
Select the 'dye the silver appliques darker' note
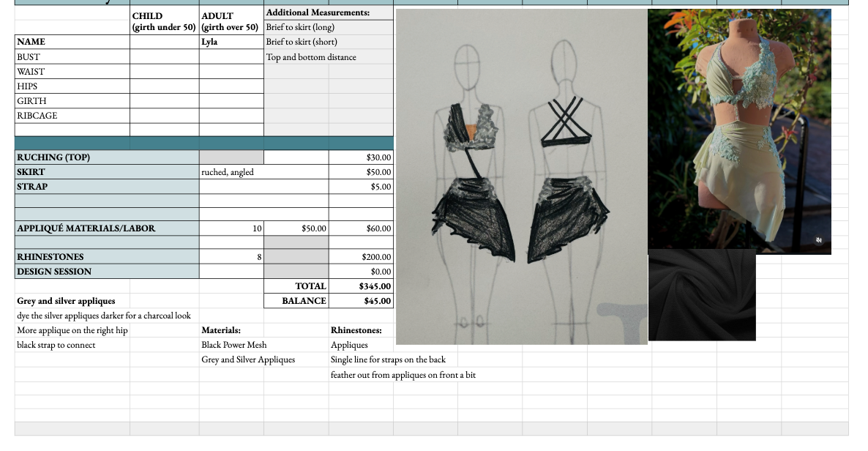point(103,316)
